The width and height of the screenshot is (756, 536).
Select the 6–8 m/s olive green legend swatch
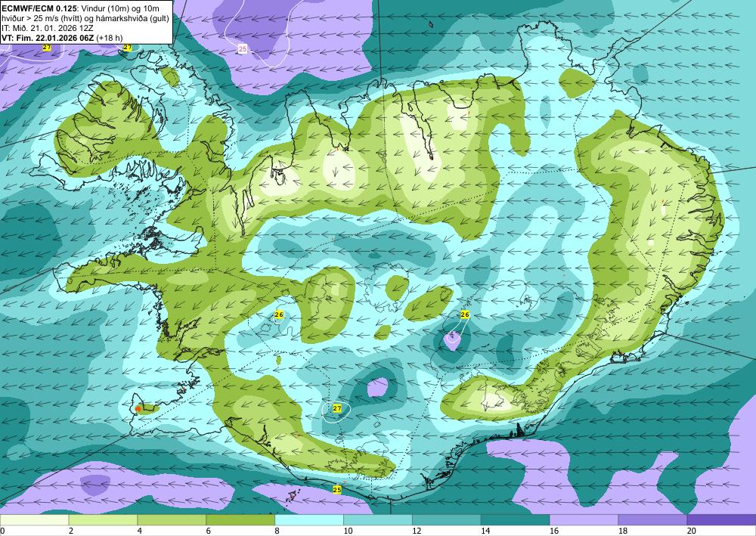point(240,520)
